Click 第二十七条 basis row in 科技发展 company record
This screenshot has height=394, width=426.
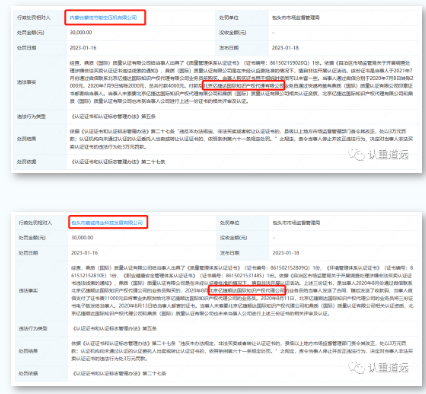coord(119,374)
